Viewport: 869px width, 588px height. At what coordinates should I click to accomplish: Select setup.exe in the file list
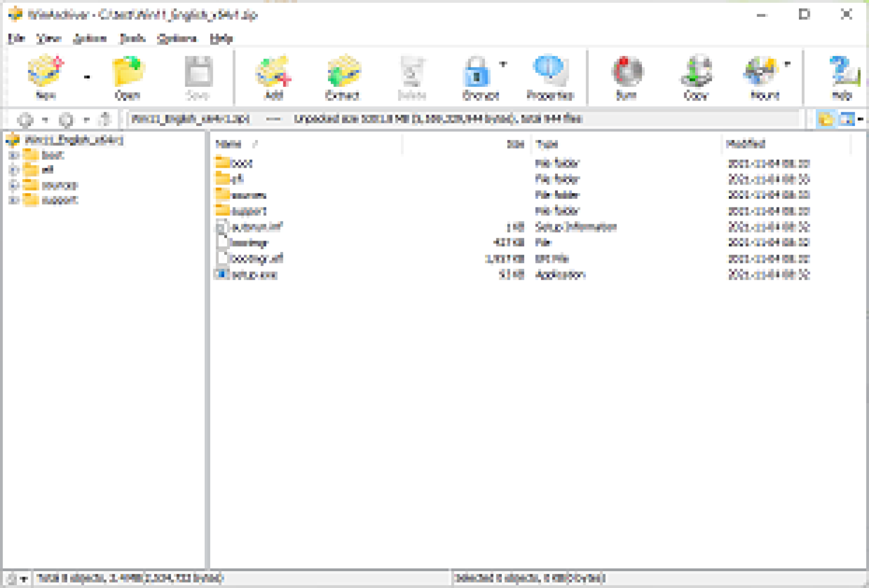254,275
